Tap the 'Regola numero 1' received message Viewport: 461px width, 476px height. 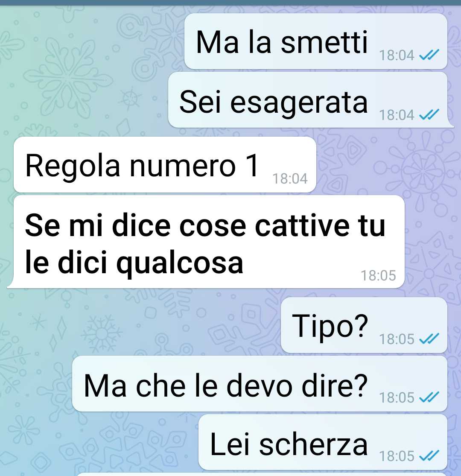(165, 164)
